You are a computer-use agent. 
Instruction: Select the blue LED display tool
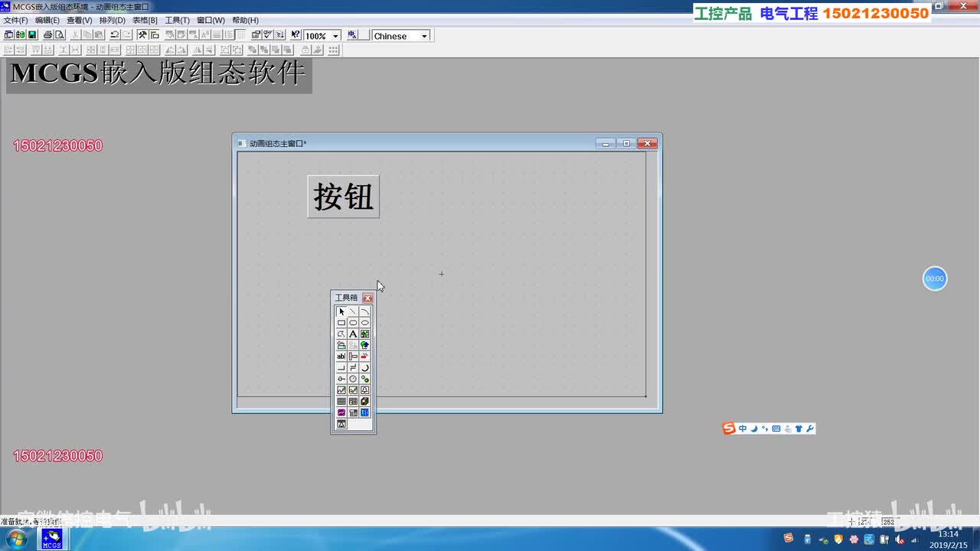[364, 412]
